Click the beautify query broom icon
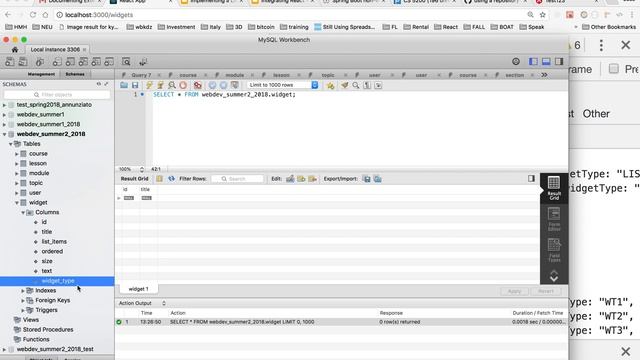The height and width of the screenshot is (360, 640). click(x=345, y=85)
